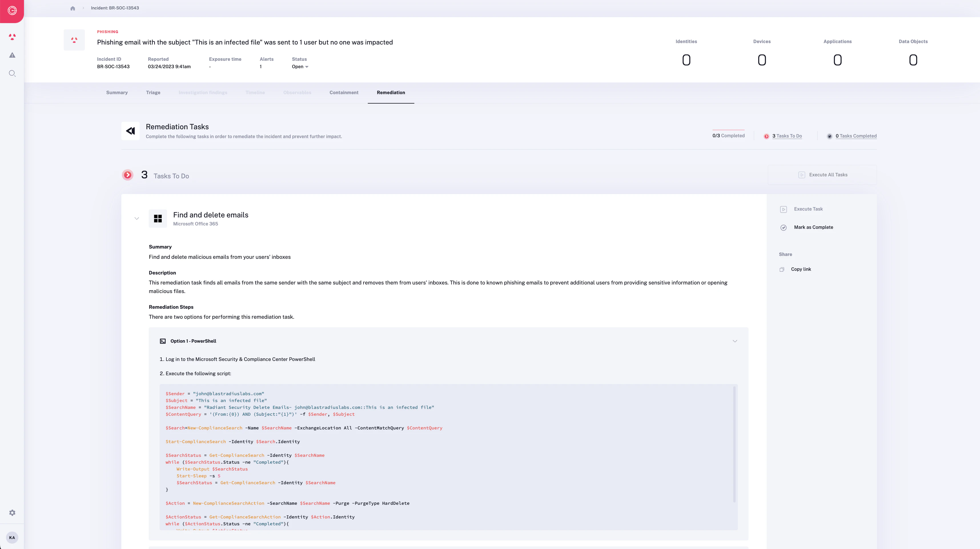Screen dimensions: 980x549
Task: Click the Radiant Security logo icon
Action: tap(12, 11)
